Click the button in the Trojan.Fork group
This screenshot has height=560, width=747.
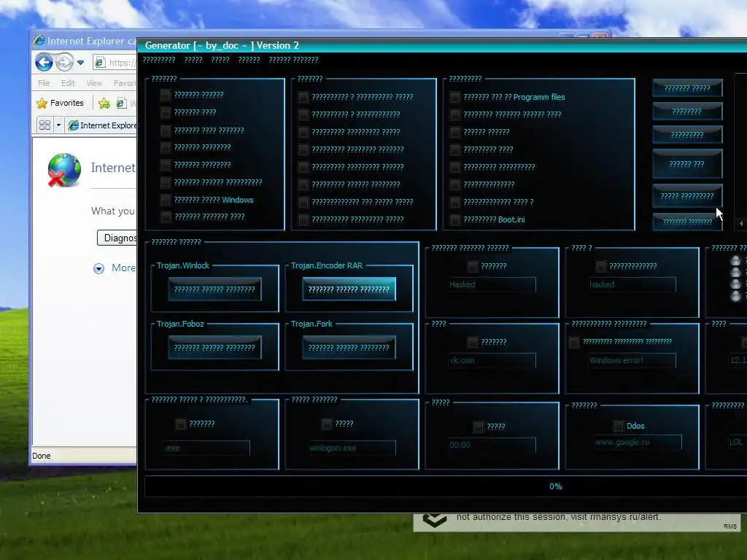coord(349,348)
